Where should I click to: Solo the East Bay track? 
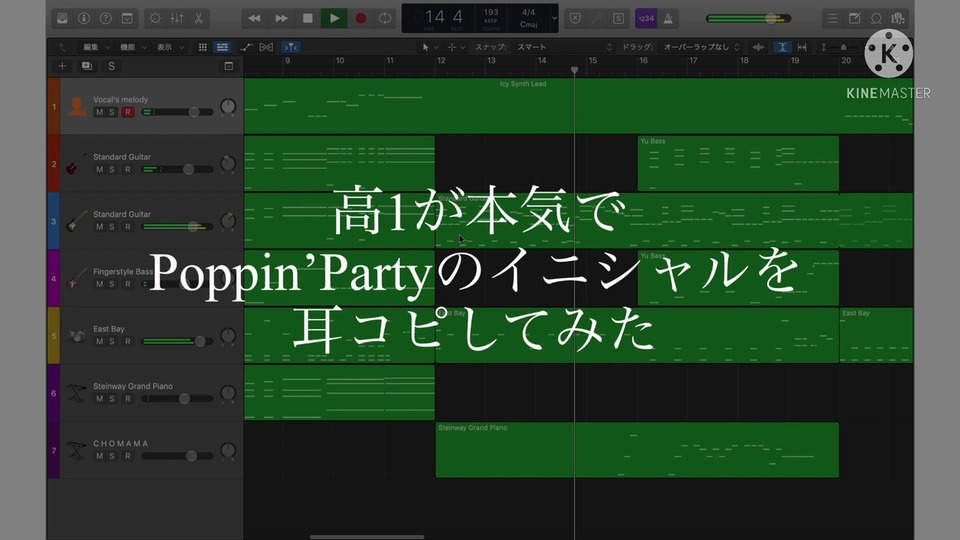112,342
